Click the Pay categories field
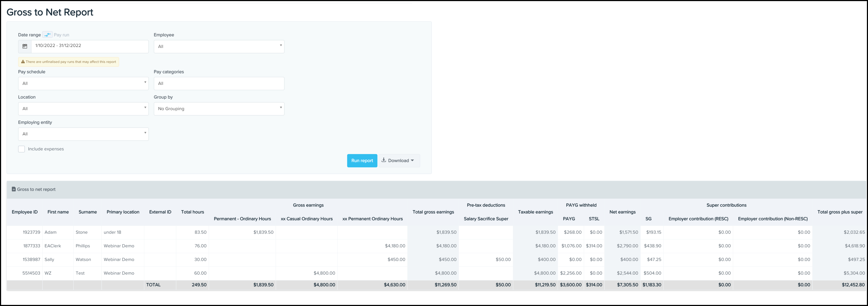This screenshot has width=868, height=306. pos(219,83)
